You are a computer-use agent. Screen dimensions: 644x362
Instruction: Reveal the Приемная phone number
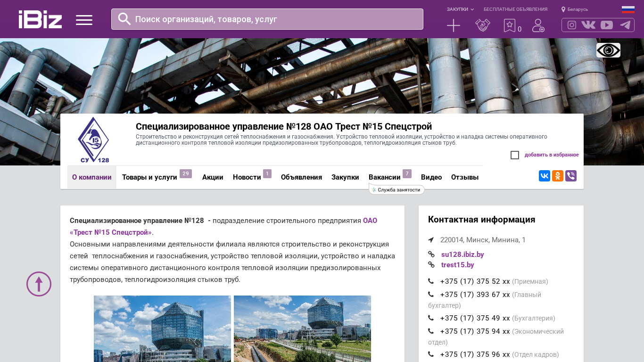tap(475, 281)
